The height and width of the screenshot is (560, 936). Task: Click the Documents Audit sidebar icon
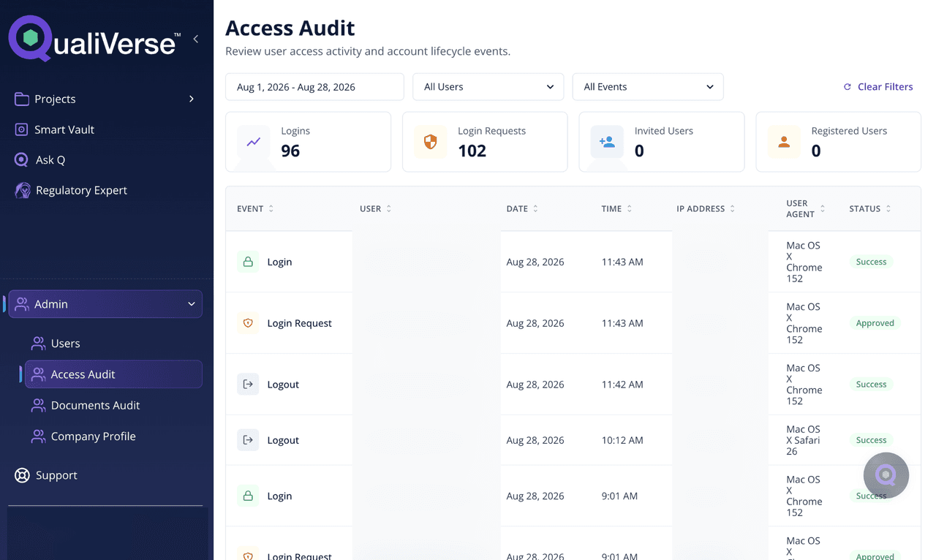[x=38, y=405]
